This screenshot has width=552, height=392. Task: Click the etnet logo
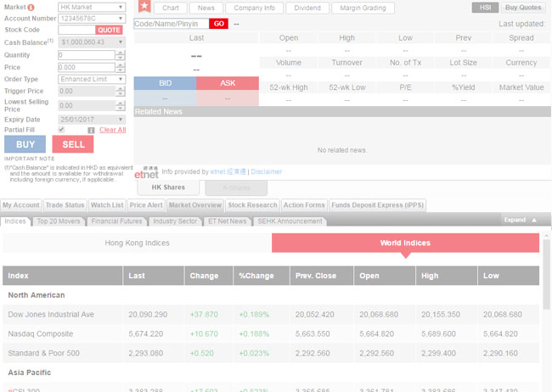[x=147, y=171]
